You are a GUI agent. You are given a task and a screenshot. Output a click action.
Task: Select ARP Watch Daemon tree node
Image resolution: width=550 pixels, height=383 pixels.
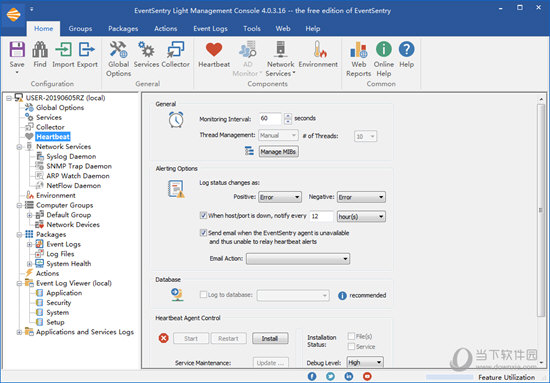click(x=78, y=176)
